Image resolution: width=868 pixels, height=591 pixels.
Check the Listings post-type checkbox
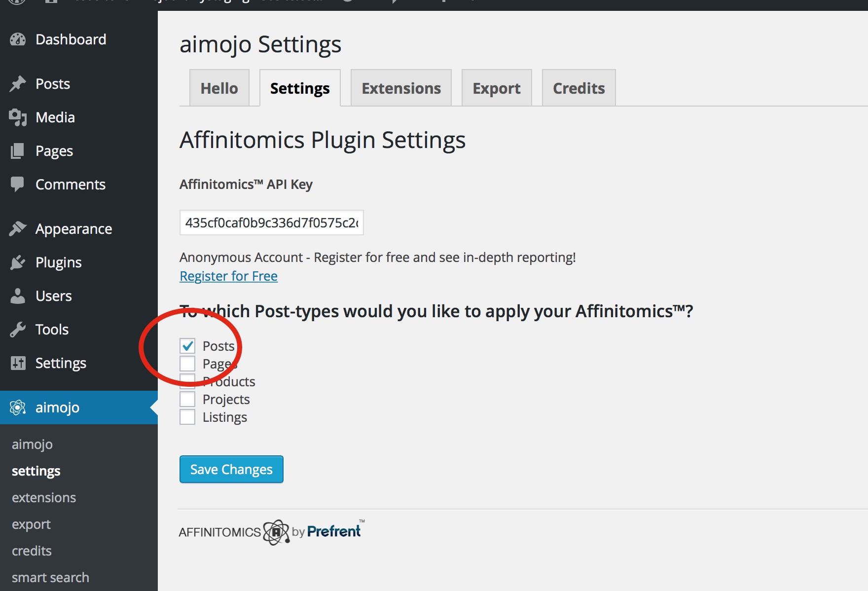tap(187, 417)
